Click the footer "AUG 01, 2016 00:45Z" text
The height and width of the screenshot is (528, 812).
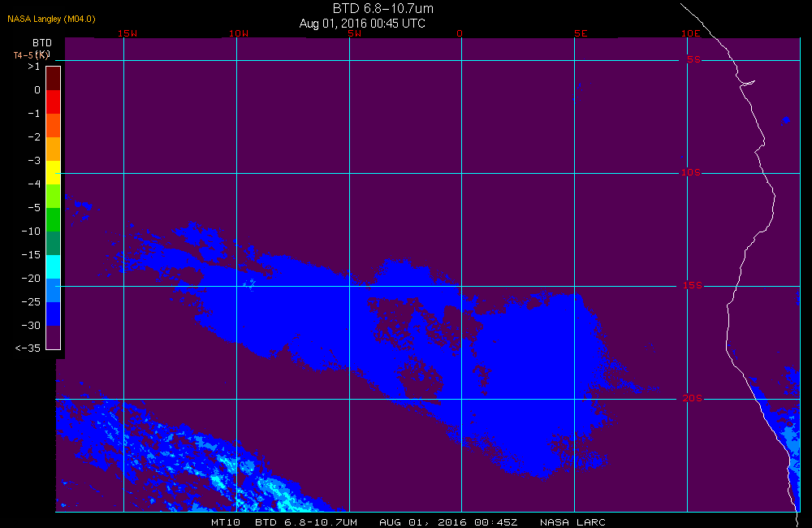[448, 522]
